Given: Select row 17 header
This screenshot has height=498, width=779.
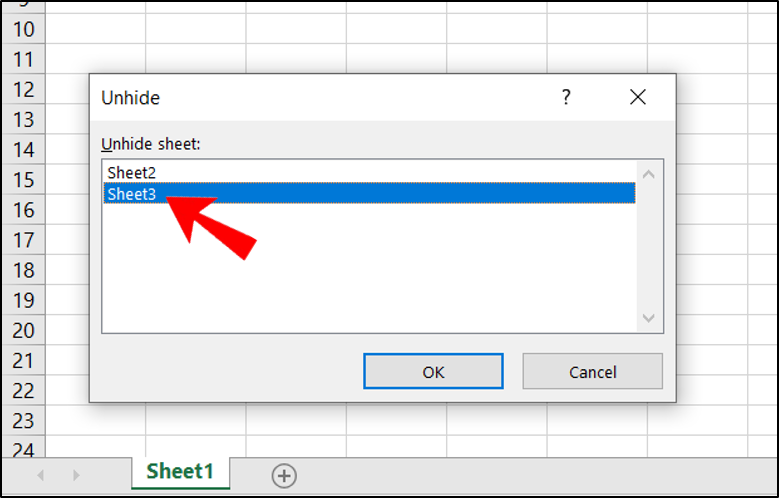Looking at the screenshot, I should [22, 240].
